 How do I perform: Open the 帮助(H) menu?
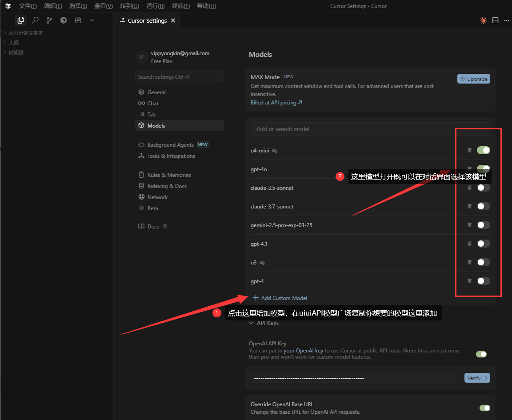206,6
